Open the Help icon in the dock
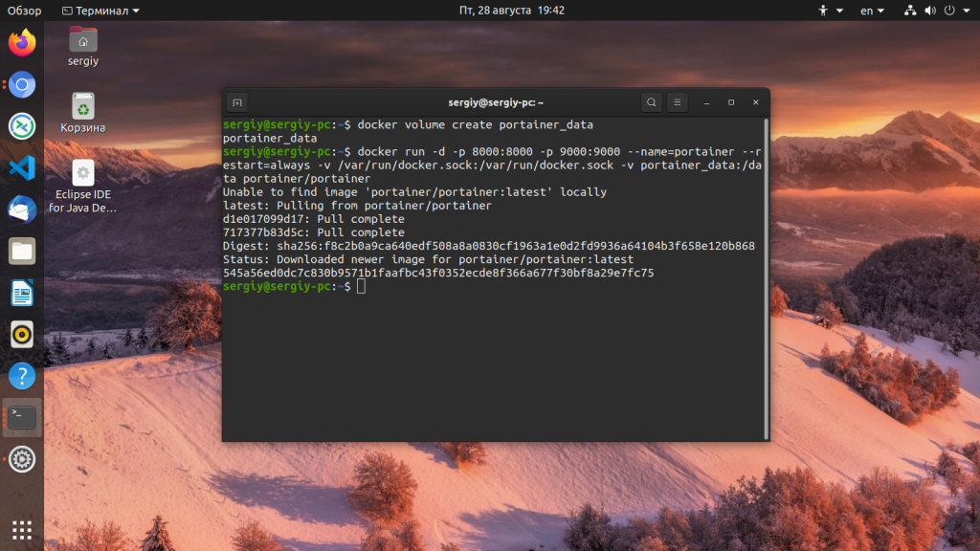Viewport: 980px width, 551px height. tap(22, 376)
